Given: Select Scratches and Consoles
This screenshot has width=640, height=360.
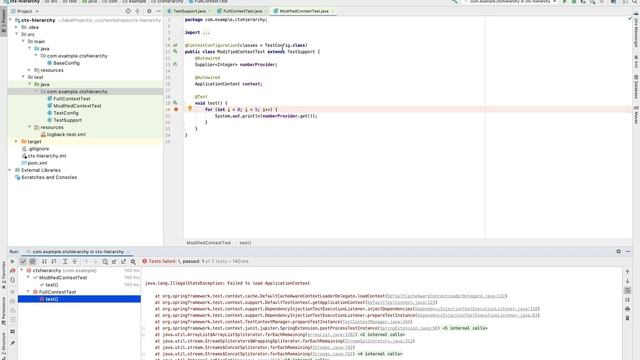Looking at the screenshot, I should pos(49,178).
